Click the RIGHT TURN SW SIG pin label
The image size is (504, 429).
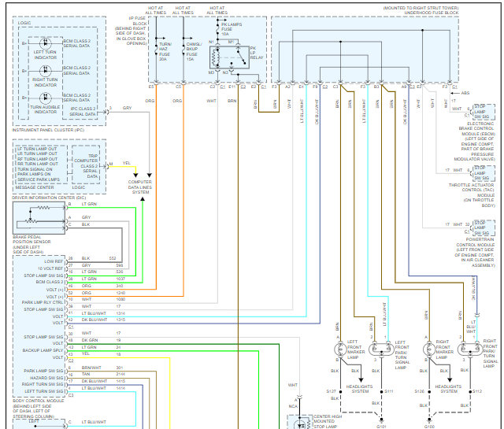pos(43,384)
